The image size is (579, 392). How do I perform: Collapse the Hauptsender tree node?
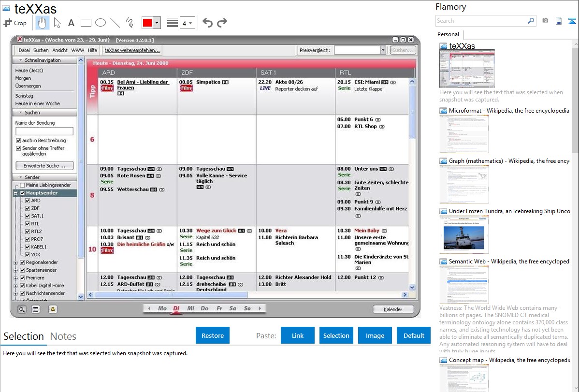16,193
